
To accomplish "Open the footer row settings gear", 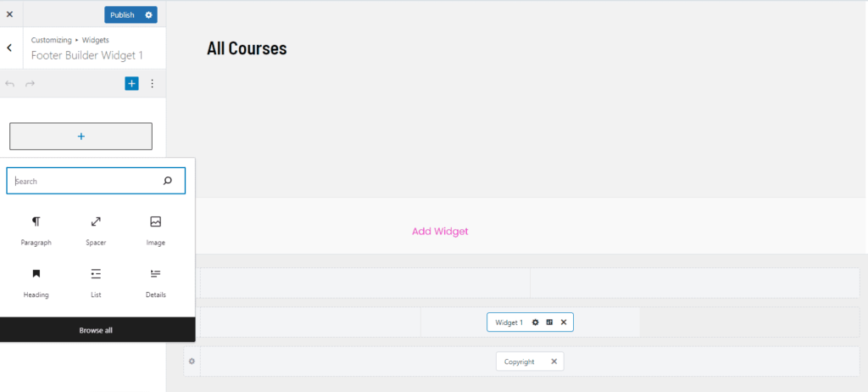I will (192, 361).
